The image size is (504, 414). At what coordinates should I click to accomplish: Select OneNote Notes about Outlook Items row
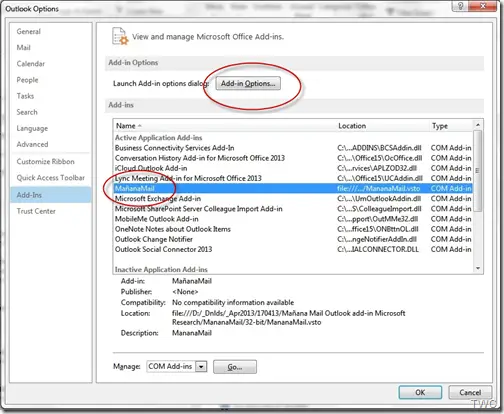click(x=293, y=229)
